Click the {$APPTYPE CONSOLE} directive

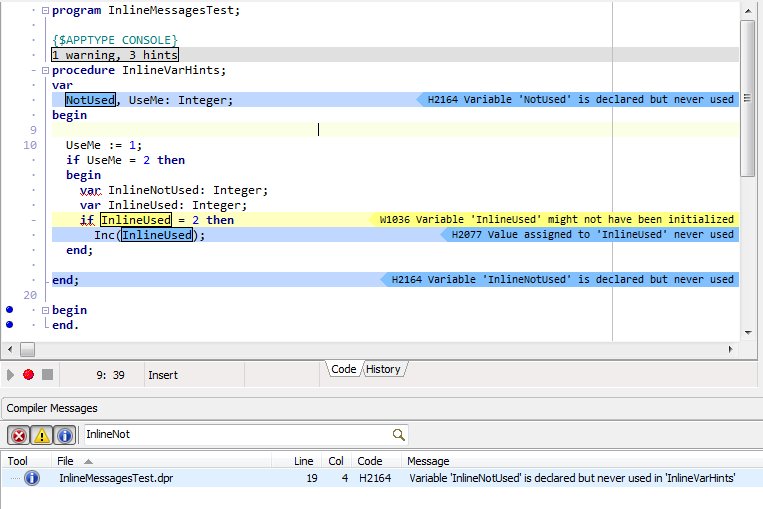(x=115, y=40)
